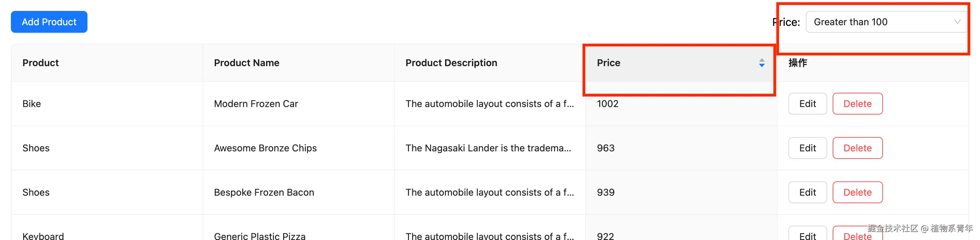Click the Add Product button
The height and width of the screenshot is (240, 980).
[49, 22]
